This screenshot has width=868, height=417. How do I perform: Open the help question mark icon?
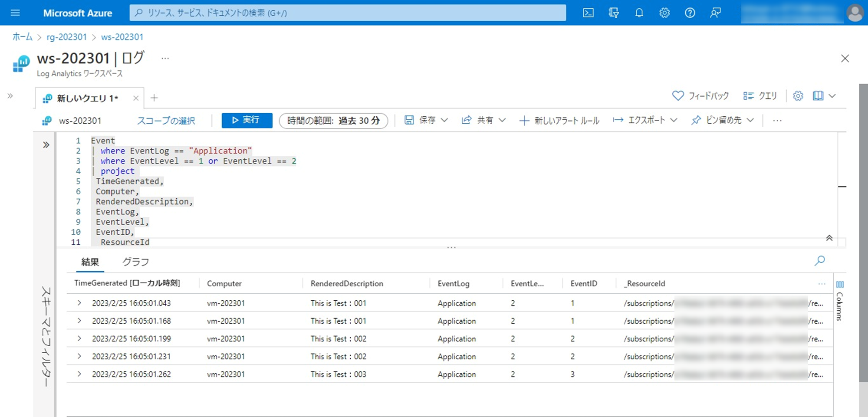[x=690, y=13]
